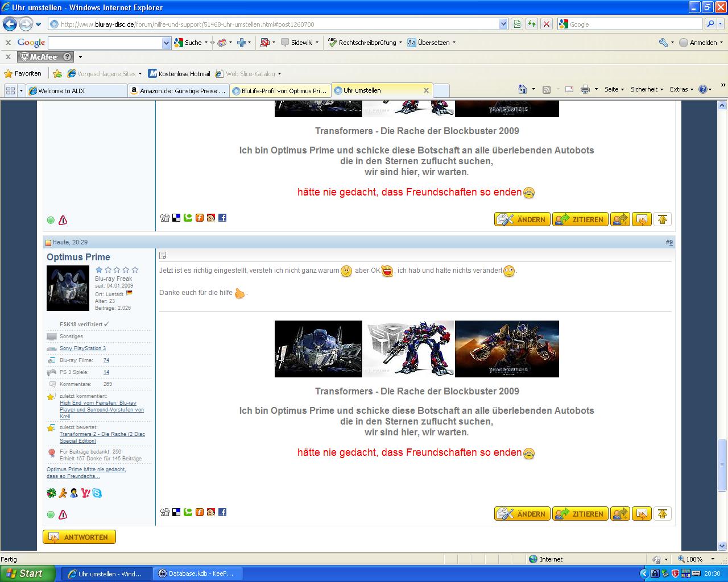Click Rechtschreibprüfung on the Google toolbar
Viewport: 728px width, 582px height.
pyautogui.click(x=365, y=43)
